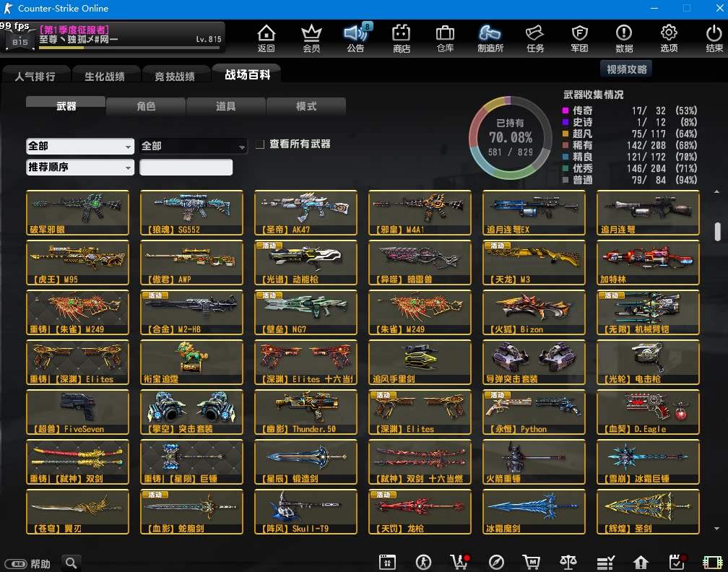Click the scroll down arrow of weapon list

(x=717, y=529)
